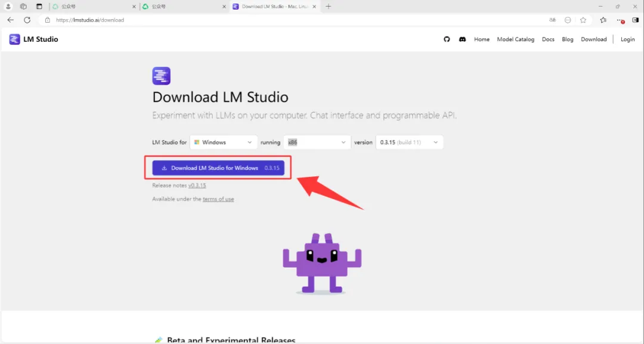Open the version 0.3.15 dropdown

410,142
